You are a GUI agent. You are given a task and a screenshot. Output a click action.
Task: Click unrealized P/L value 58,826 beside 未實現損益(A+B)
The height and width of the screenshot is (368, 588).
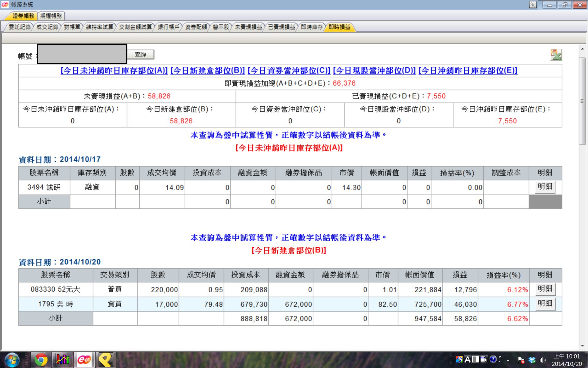[159, 96]
